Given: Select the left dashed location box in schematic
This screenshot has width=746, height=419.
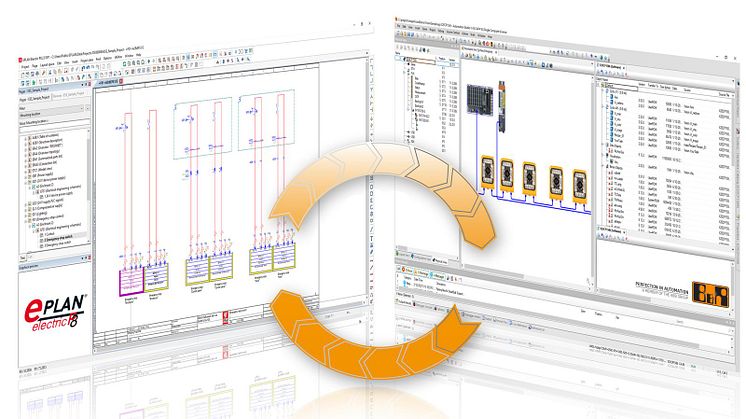Looking at the screenshot, I should (x=203, y=127).
